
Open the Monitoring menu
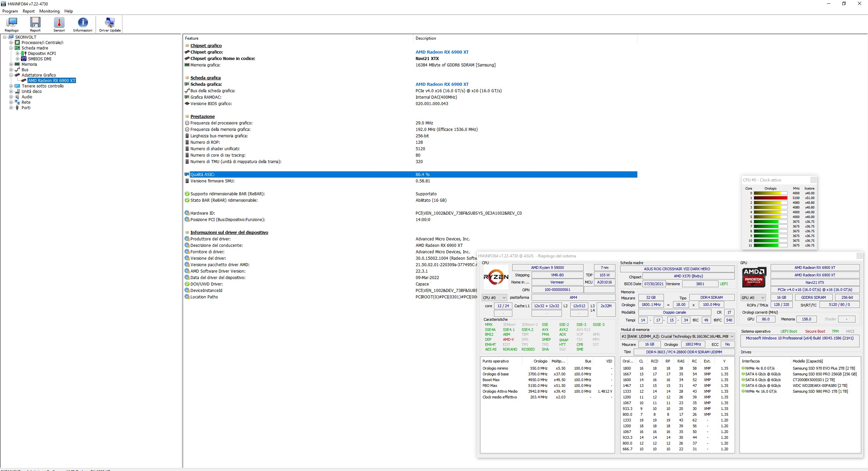50,11
